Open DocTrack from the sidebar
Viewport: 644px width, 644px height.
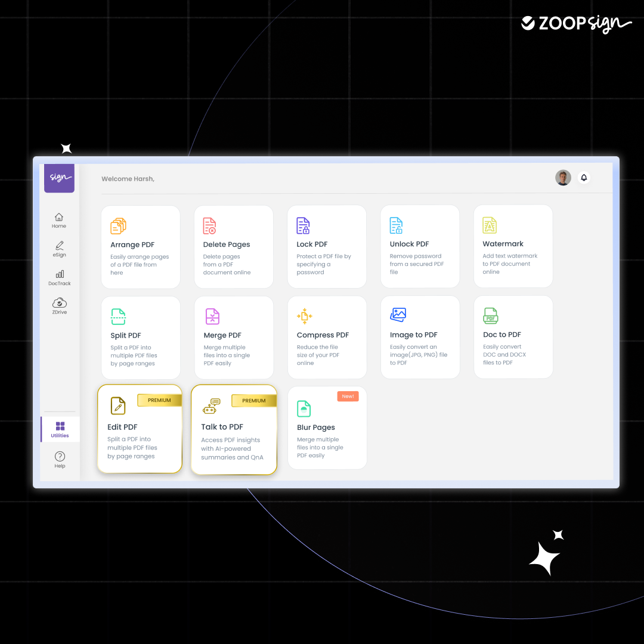59,278
